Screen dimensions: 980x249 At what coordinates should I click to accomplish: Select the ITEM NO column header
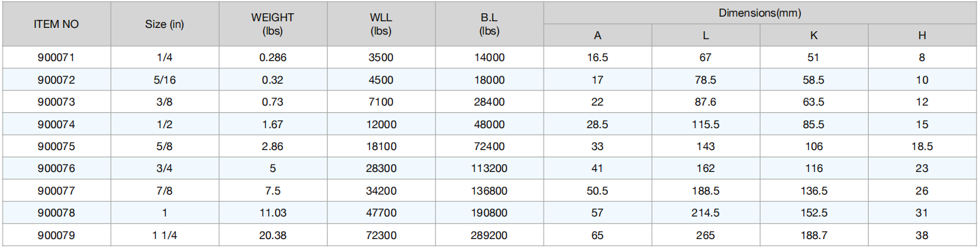point(56,24)
